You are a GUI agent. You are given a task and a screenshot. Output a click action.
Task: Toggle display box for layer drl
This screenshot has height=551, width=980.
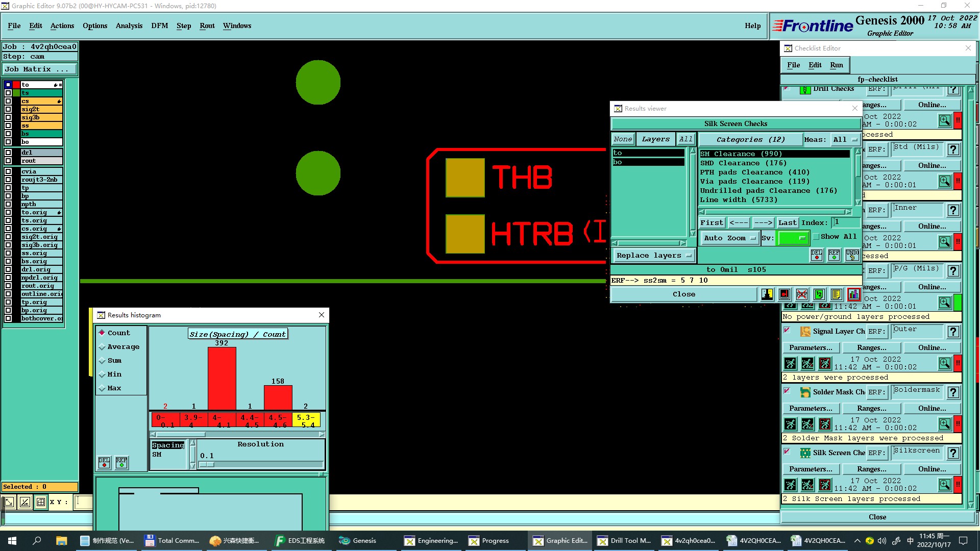(8, 153)
